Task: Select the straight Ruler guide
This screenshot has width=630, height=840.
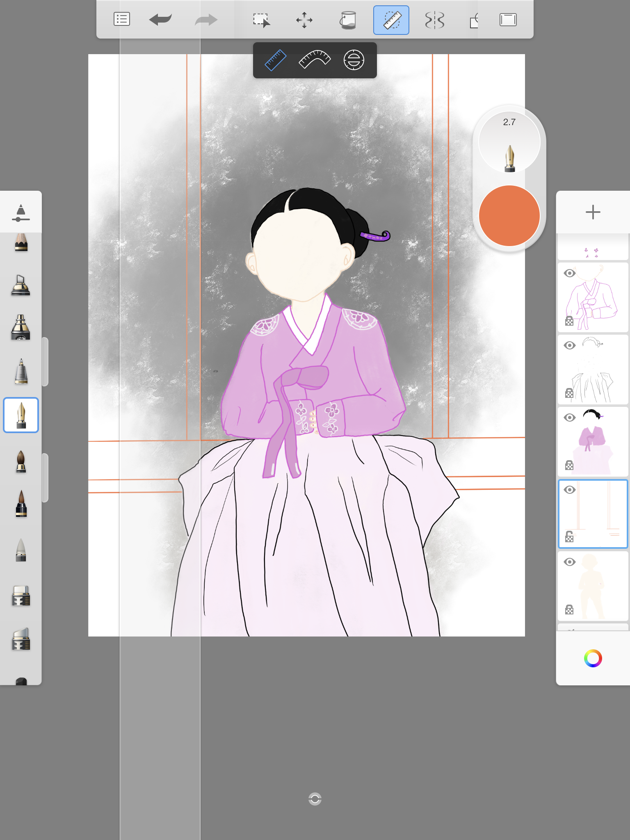Action: (x=276, y=60)
